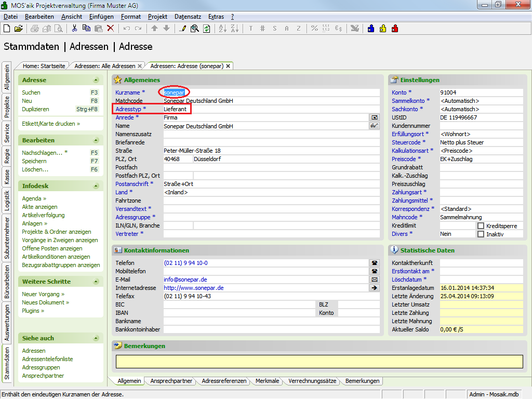Click the envelope icon beside E-Mail field

tap(374, 280)
